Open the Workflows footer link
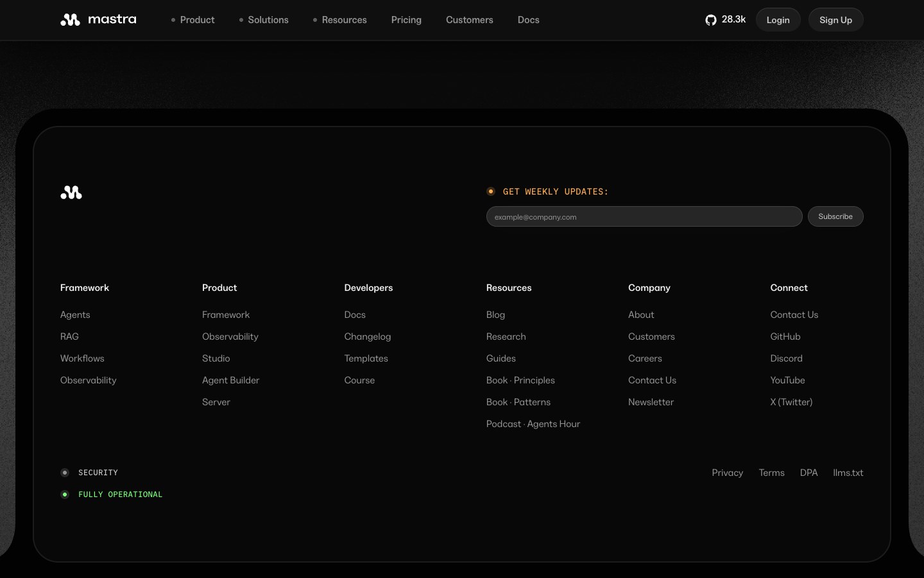The height and width of the screenshot is (578, 924). (x=82, y=358)
